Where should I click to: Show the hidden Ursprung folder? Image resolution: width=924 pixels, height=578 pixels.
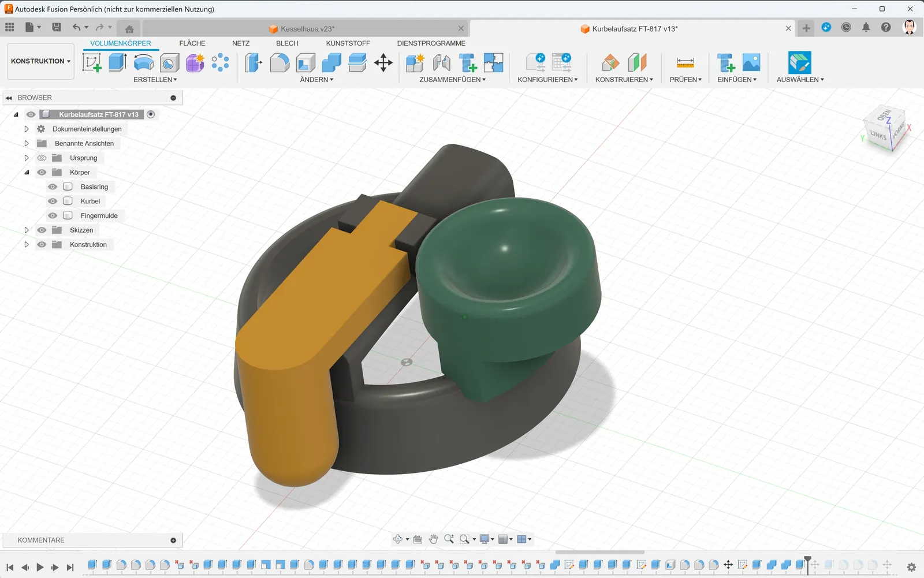click(x=42, y=158)
